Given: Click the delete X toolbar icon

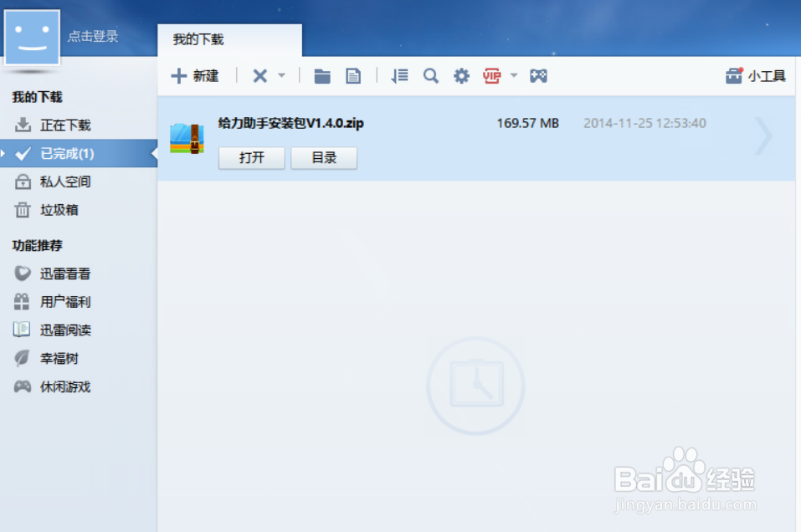Looking at the screenshot, I should pyautogui.click(x=260, y=76).
